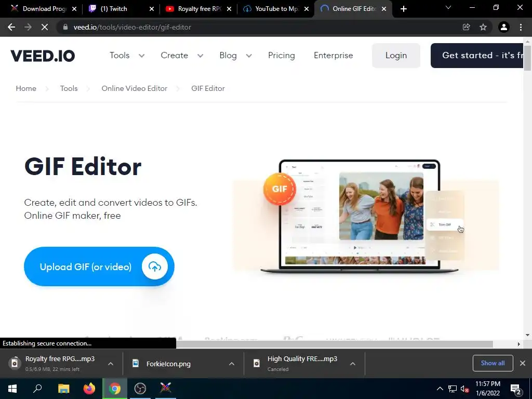Click the Blog navigation item
Screen dimensions: 532x399
(228, 55)
